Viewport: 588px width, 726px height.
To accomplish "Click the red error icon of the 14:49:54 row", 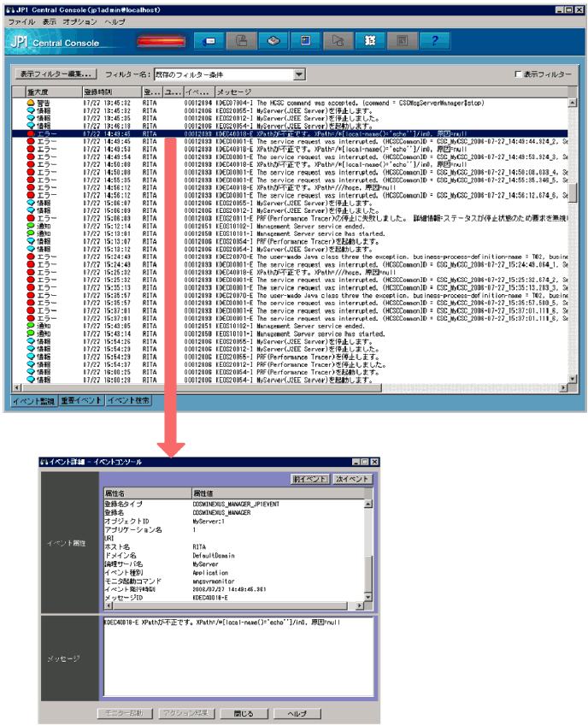I will point(31,156).
